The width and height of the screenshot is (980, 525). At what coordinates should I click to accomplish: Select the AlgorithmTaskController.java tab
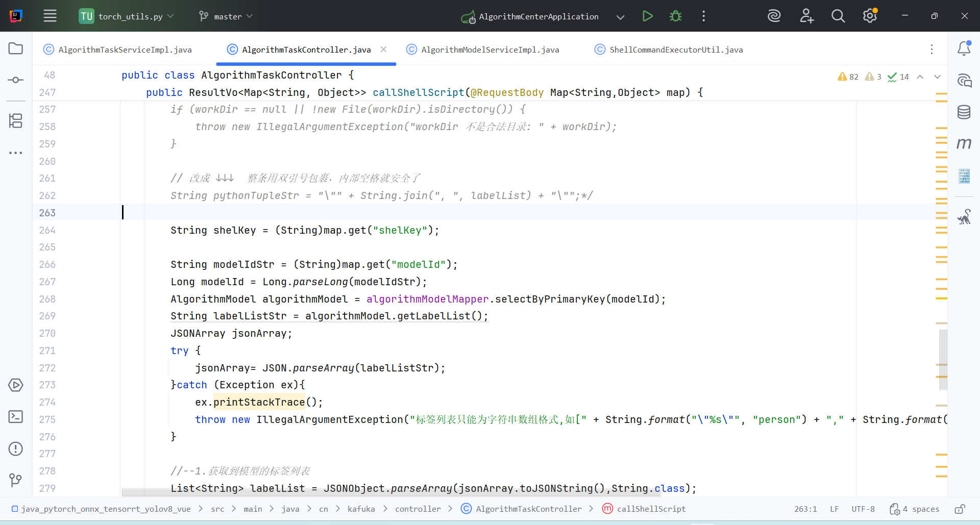(x=306, y=49)
